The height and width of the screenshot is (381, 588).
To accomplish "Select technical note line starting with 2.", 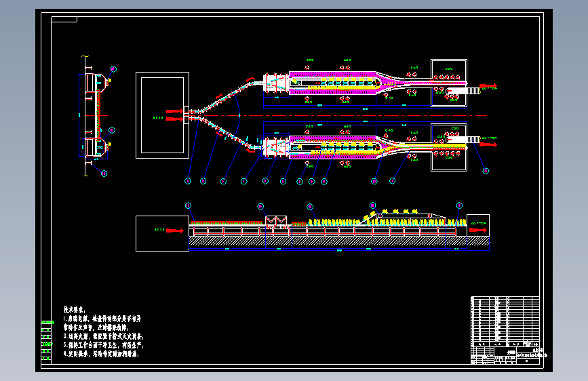I will tap(104, 336).
